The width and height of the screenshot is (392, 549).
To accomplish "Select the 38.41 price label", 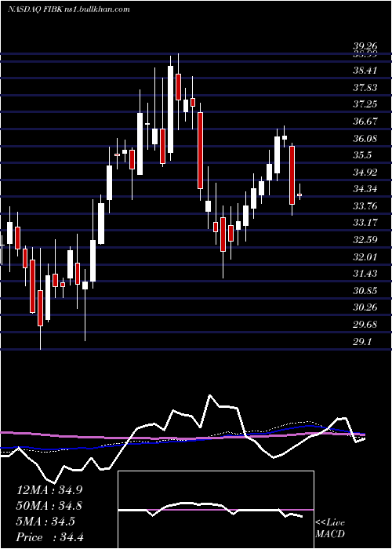I will [x=365, y=71].
